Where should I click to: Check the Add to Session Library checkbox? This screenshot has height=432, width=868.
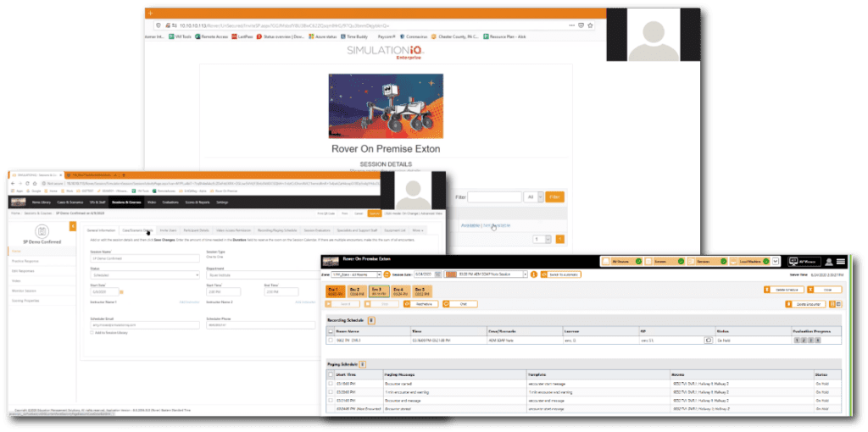tap(92, 332)
